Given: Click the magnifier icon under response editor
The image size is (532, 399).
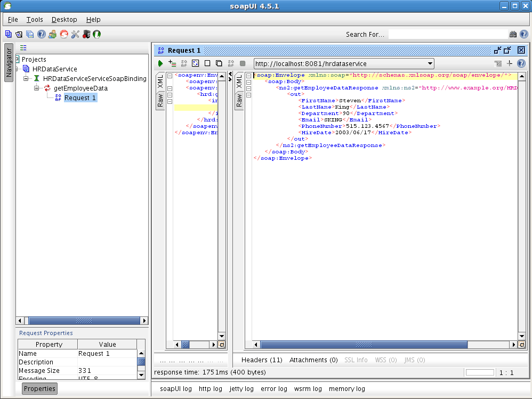Looking at the screenshot, I should pos(522,345).
